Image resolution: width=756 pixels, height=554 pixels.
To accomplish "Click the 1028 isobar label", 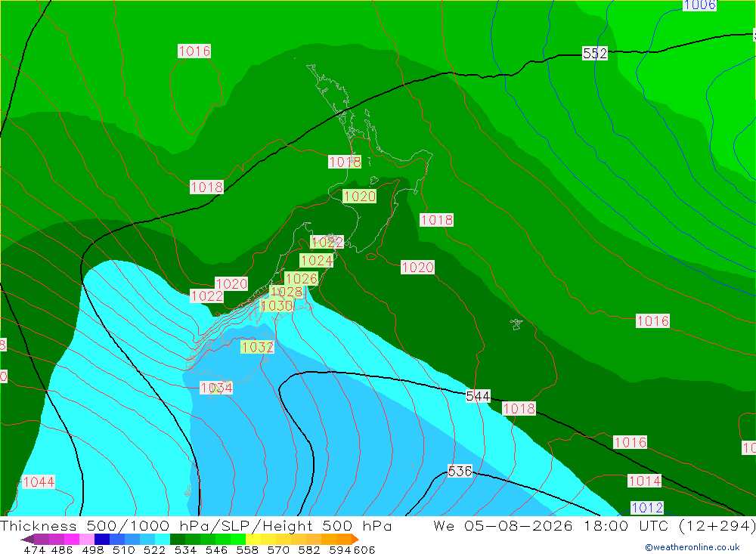I will 287,292.
